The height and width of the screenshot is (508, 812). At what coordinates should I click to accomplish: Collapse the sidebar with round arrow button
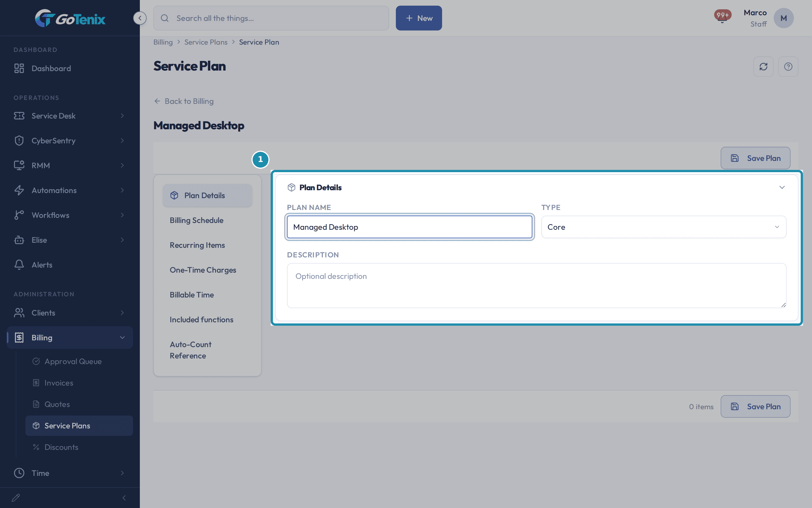pyautogui.click(x=140, y=18)
